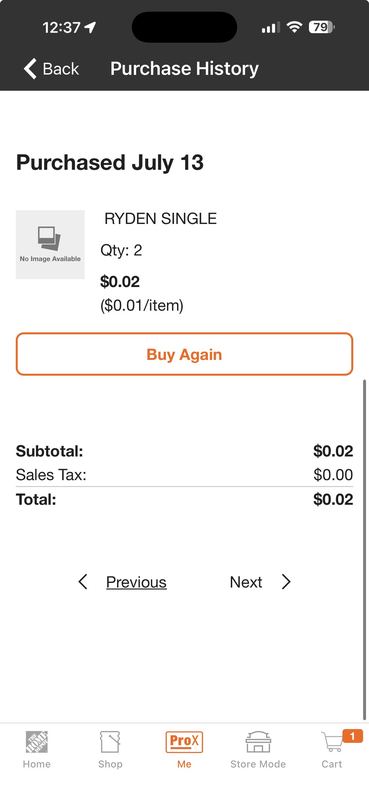The height and width of the screenshot is (800, 369).
Task: Switch to the Store Mode tab label
Action: (x=258, y=764)
